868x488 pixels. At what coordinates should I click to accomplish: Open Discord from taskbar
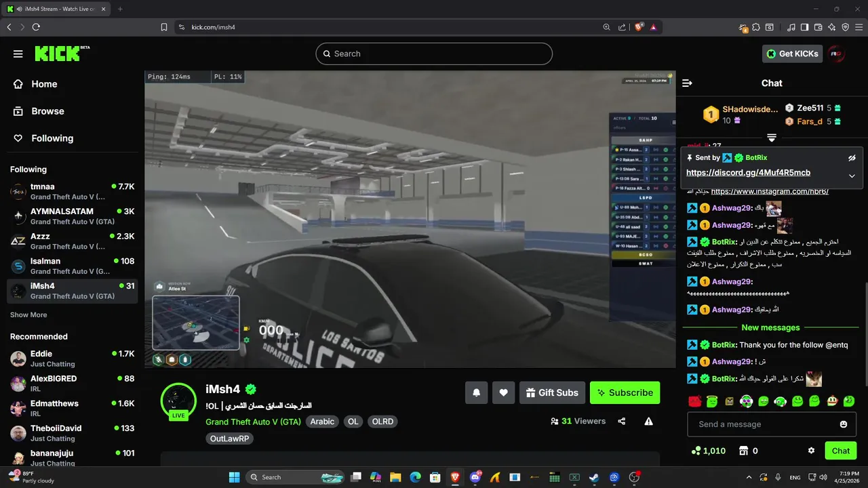tap(475, 477)
